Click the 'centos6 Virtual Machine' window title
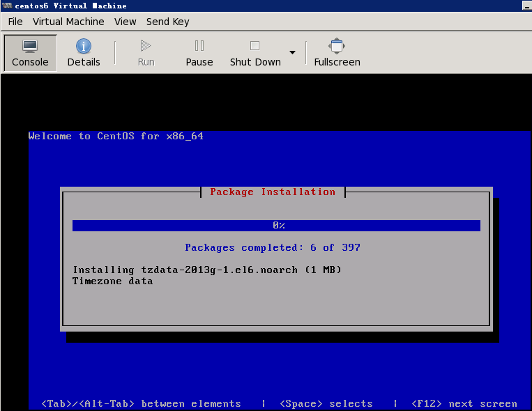This screenshot has width=532, height=411. [x=70, y=6]
